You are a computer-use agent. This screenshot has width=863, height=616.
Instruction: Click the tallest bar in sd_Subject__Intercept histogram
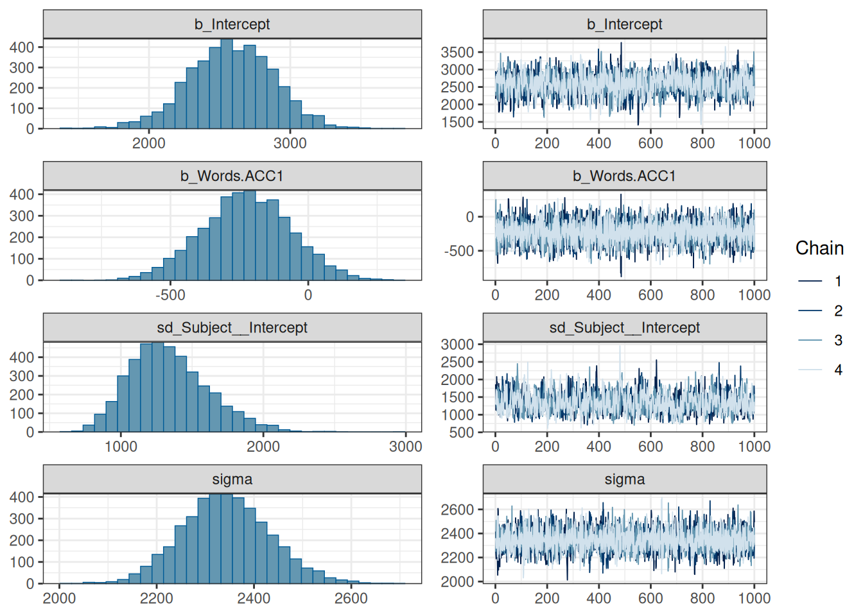157,388
